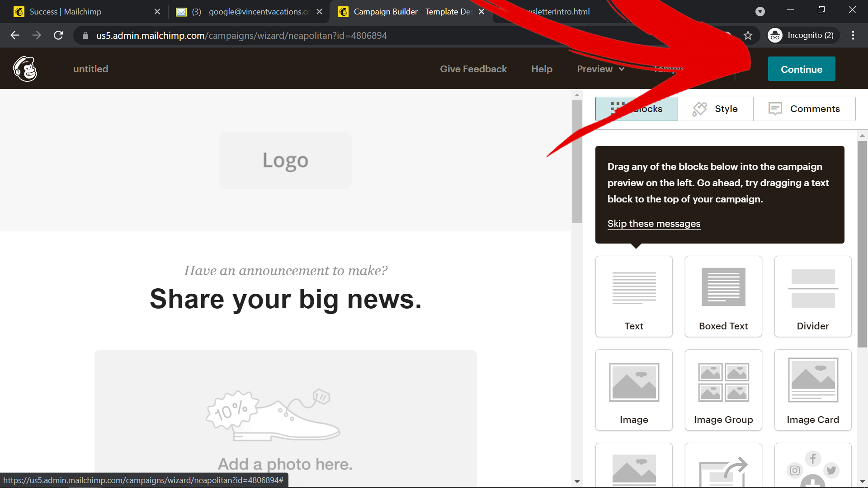Screen dimensions: 868x488
Task: Select the Image Group content block
Action: [x=723, y=390]
